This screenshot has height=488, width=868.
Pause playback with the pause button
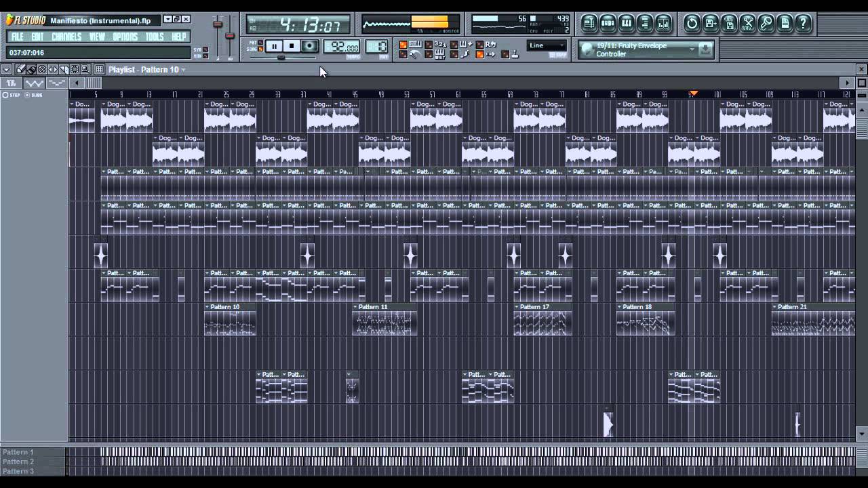tap(274, 46)
